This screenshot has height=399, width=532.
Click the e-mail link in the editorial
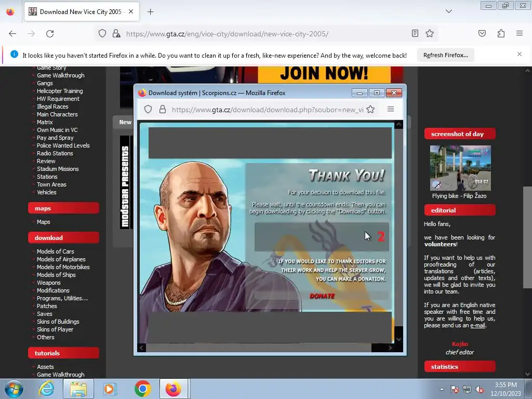coord(478,325)
